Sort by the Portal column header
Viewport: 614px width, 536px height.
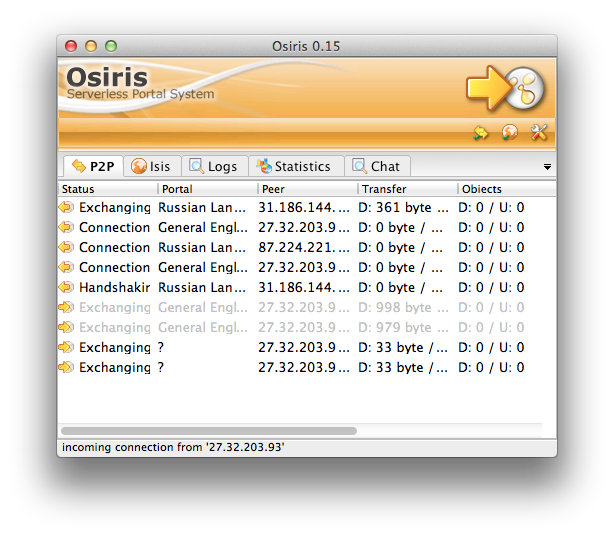click(x=206, y=189)
